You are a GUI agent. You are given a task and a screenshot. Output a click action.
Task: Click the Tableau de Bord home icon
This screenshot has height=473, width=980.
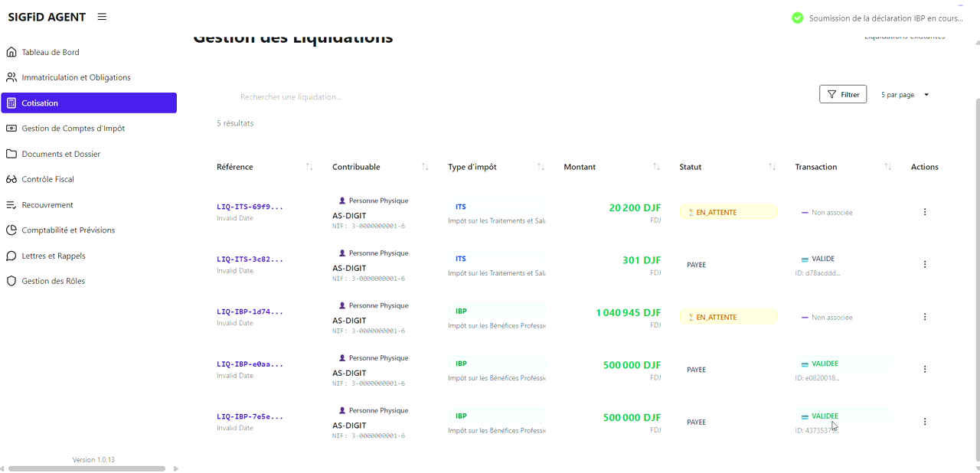11,52
